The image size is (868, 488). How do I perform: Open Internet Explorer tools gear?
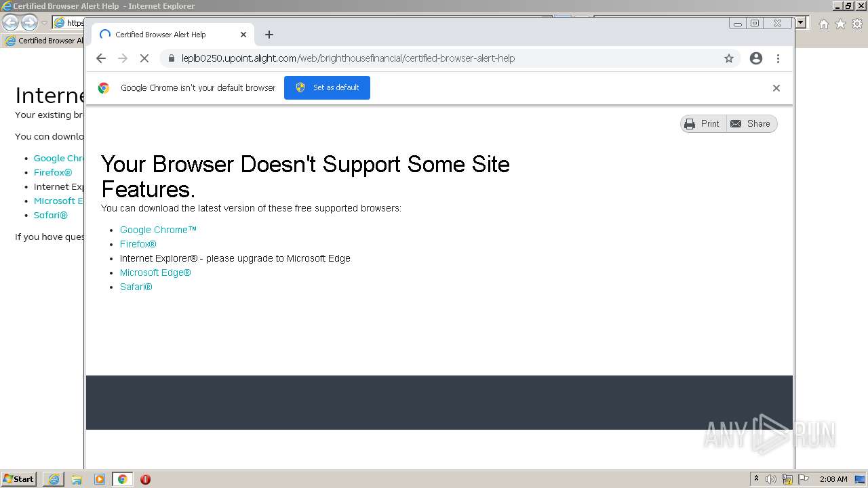point(857,24)
